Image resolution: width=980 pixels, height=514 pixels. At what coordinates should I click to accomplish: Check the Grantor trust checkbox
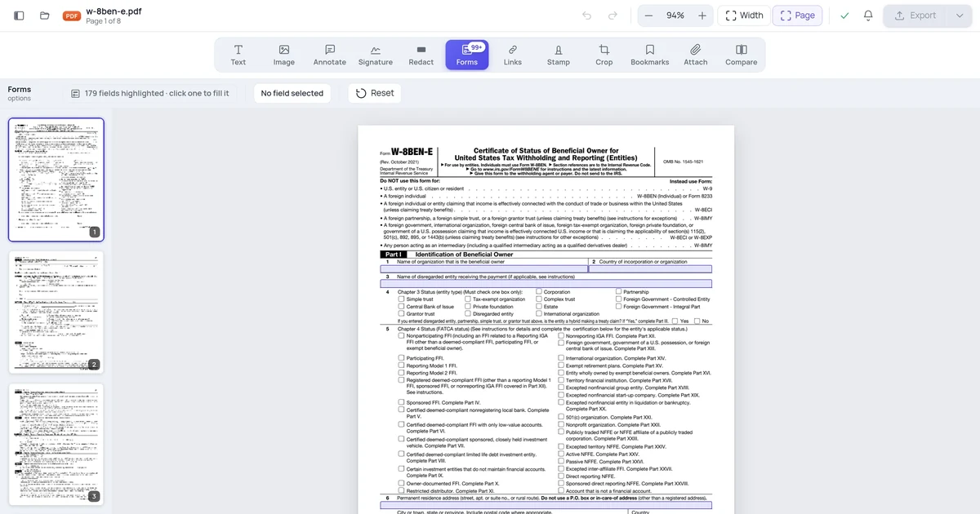click(402, 314)
